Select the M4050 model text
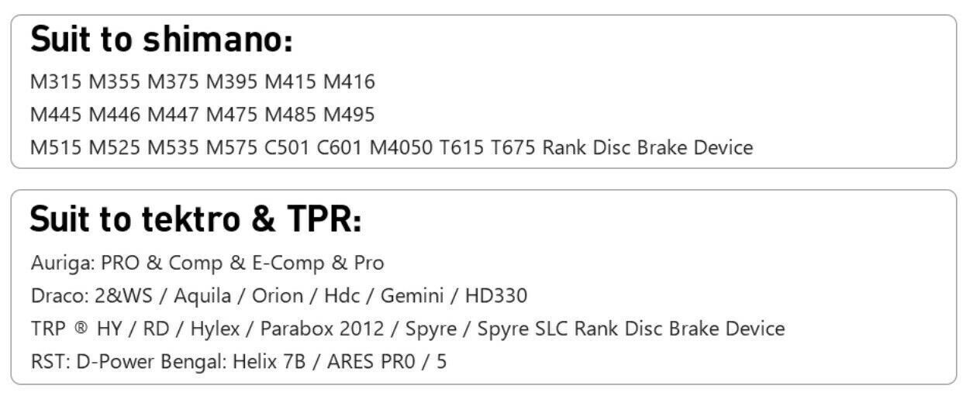Image resolution: width=980 pixels, height=393 pixels. [x=401, y=147]
